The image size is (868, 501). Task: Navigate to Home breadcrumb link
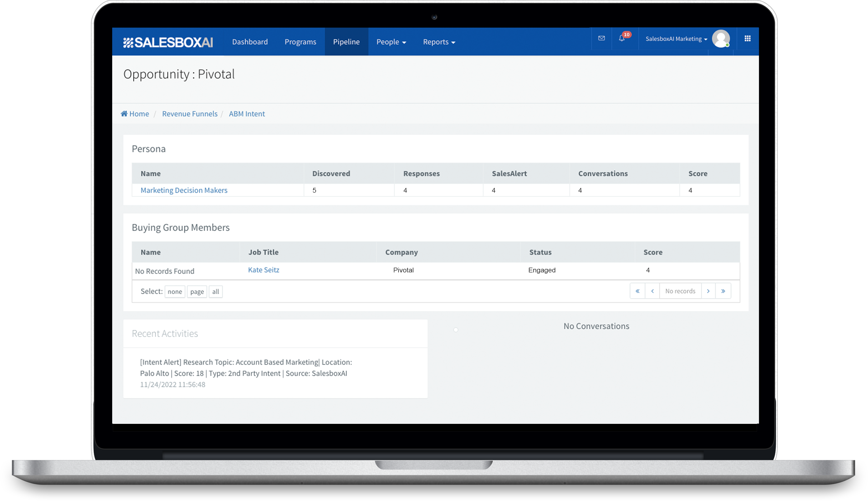pos(139,114)
